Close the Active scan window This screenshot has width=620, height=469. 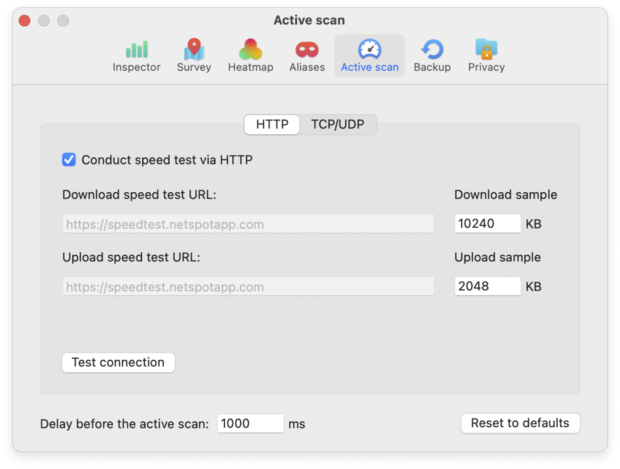click(24, 21)
